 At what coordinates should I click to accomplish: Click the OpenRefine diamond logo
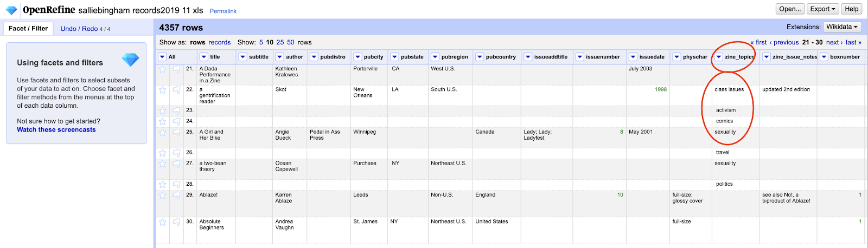pos(11,10)
